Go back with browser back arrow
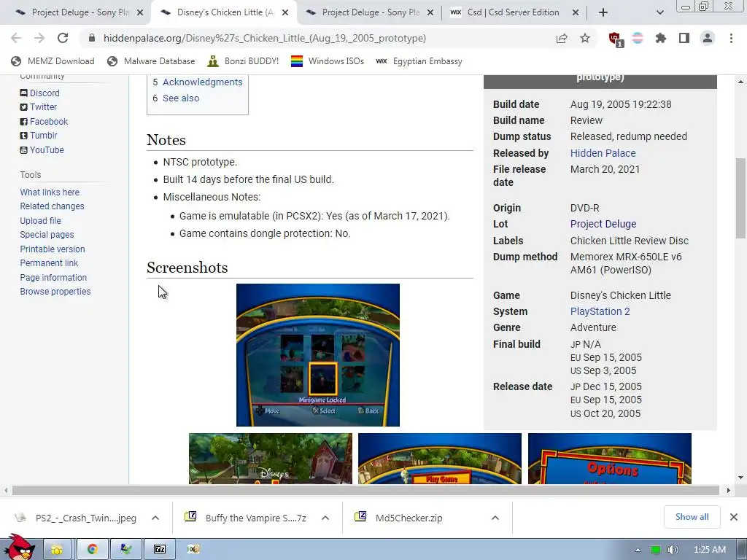 [16, 38]
